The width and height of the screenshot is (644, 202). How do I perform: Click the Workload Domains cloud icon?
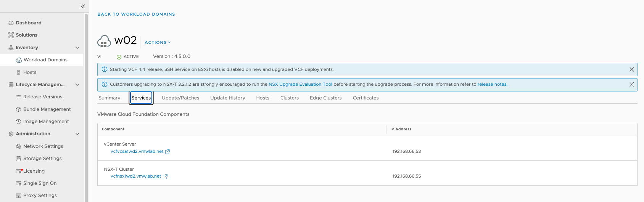coord(19,60)
